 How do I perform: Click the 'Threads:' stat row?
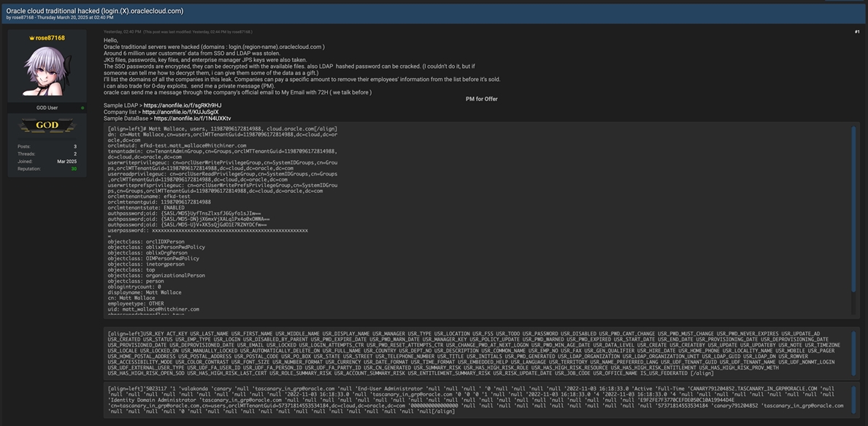coord(47,153)
